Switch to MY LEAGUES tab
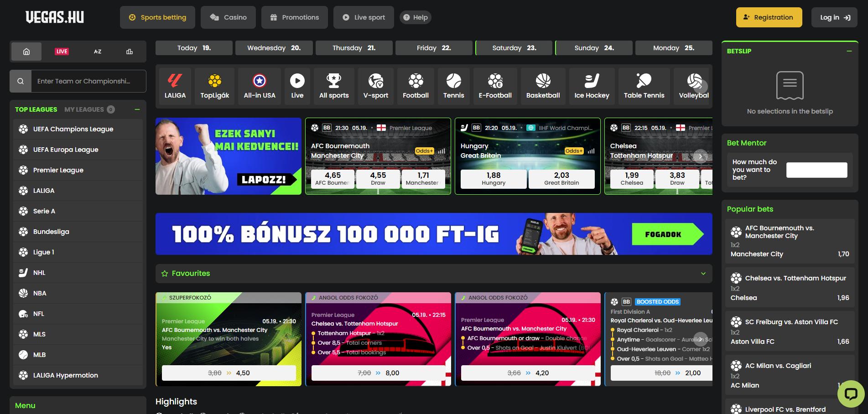The width and height of the screenshot is (868, 414). click(x=89, y=109)
